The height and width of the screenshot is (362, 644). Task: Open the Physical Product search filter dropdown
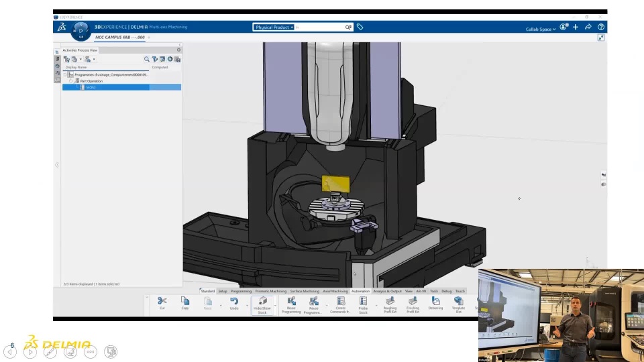[x=274, y=27]
